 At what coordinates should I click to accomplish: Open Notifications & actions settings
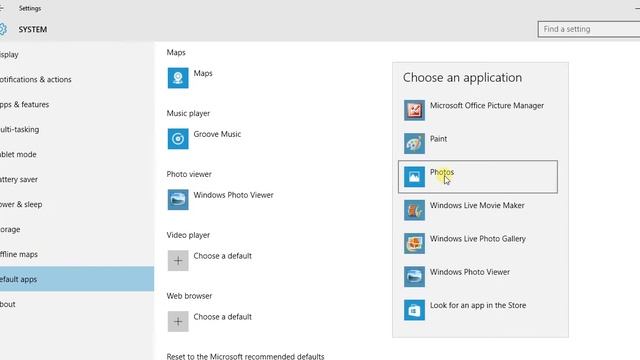tap(77, 79)
